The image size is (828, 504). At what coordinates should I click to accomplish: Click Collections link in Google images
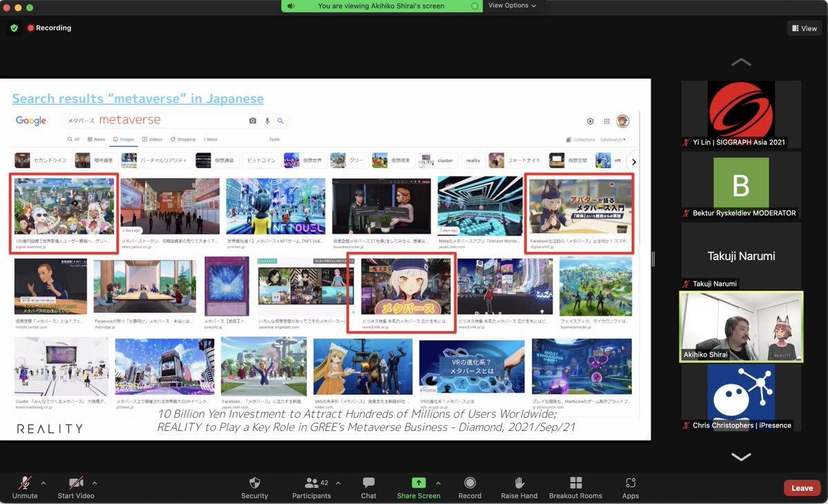pos(580,139)
